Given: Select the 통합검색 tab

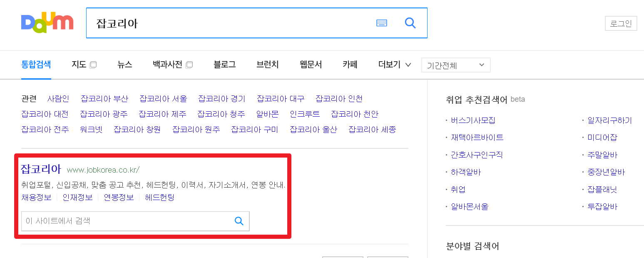Looking at the screenshot, I should click(36, 65).
